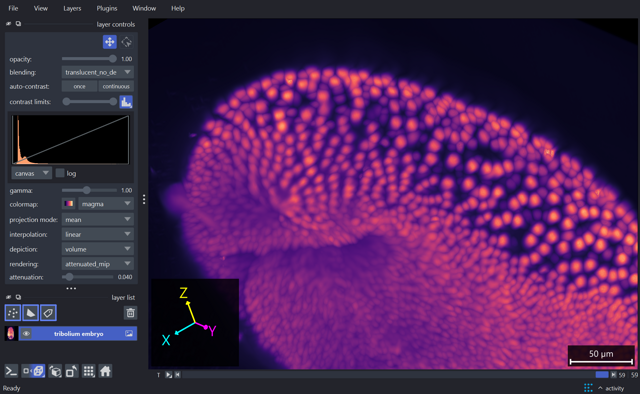This screenshot has width=640, height=394.
Task: Click the tribolium embryo layer thumbnail
Action: click(11, 334)
